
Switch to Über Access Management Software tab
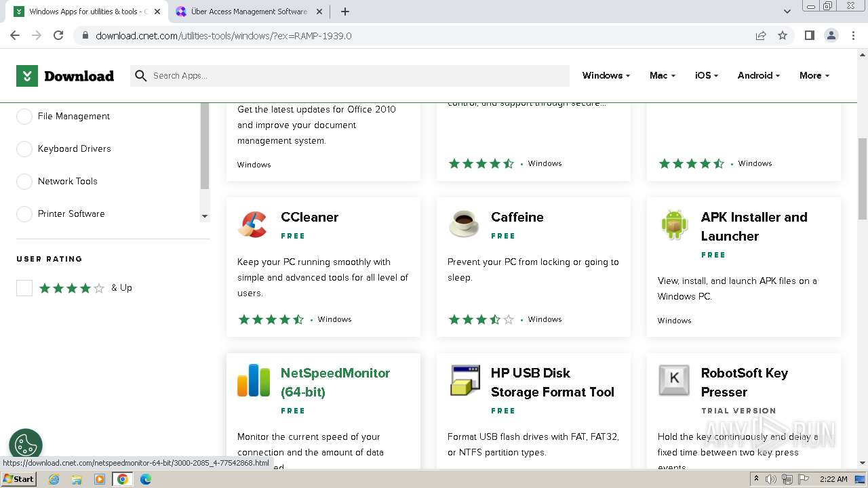[249, 12]
